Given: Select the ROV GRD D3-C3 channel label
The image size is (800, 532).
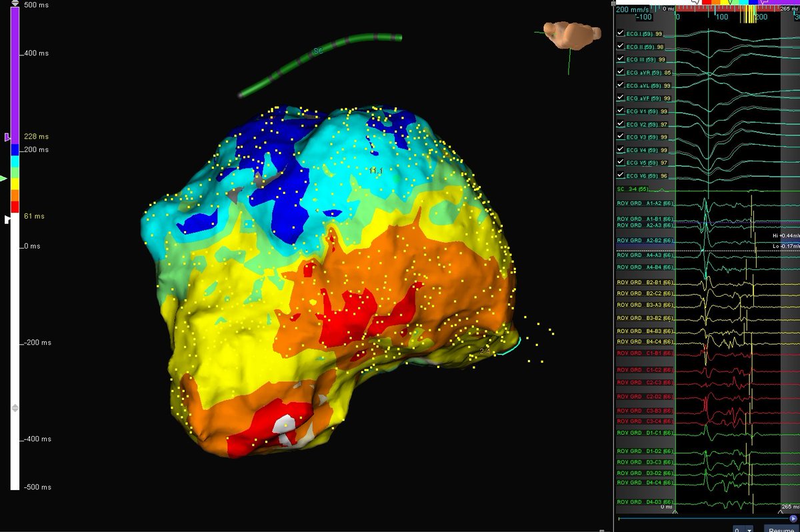Looking at the screenshot, I should (x=645, y=462).
